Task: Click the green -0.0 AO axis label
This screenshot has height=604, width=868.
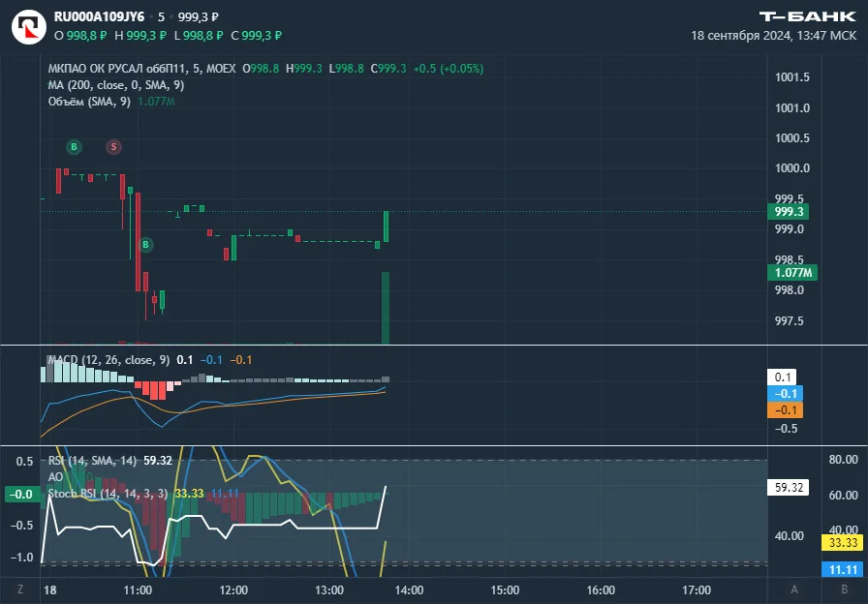Action: 21,495
